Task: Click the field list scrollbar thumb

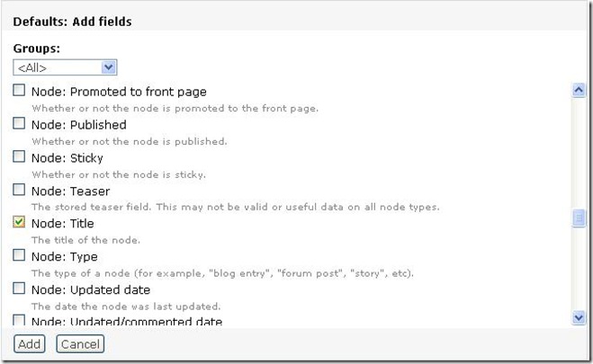Action: 579,218
